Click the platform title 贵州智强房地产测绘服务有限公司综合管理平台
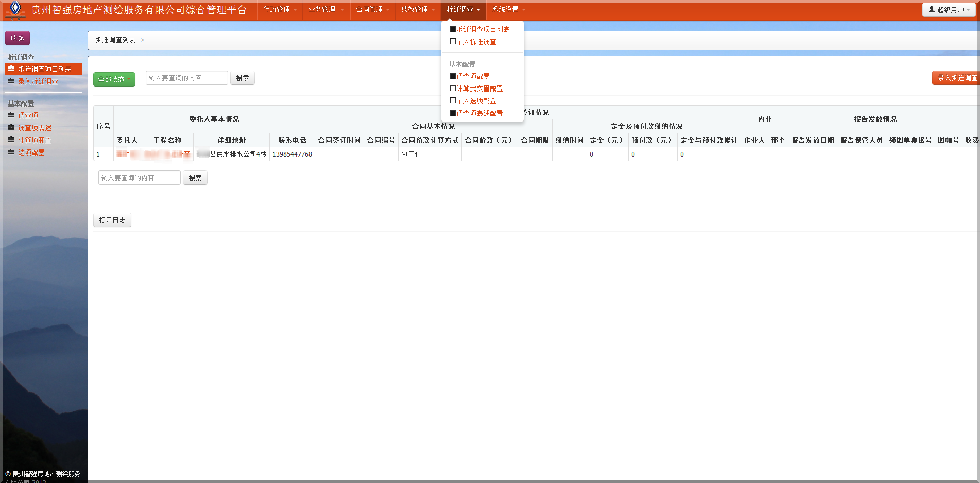Image resolution: width=980 pixels, height=483 pixels. pyautogui.click(x=139, y=10)
